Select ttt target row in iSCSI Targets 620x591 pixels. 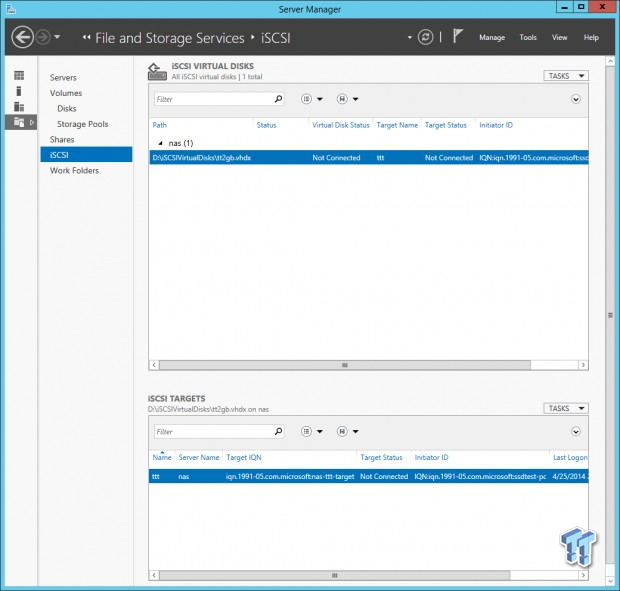[x=369, y=476]
